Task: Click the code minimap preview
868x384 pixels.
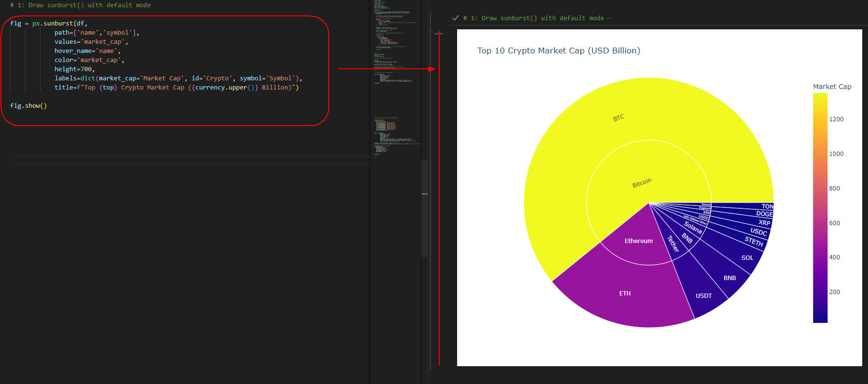Action: tap(396, 79)
